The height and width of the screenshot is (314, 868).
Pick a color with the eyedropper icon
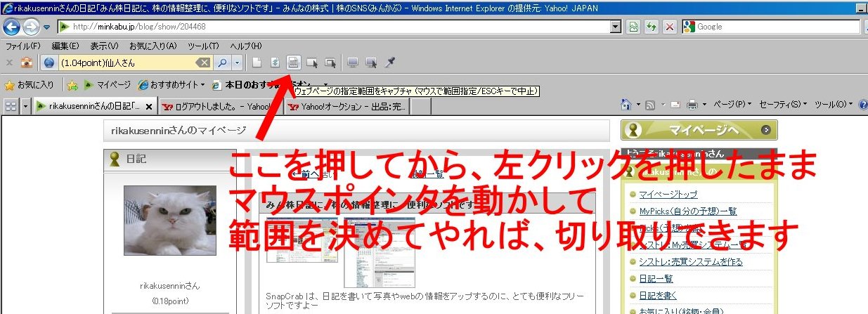coord(390,63)
